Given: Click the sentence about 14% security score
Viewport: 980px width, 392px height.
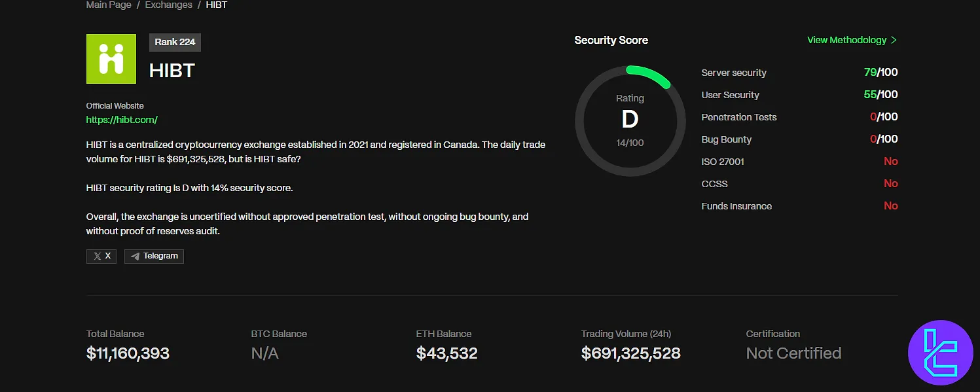Looking at the screenshot, I should [190, 188].
